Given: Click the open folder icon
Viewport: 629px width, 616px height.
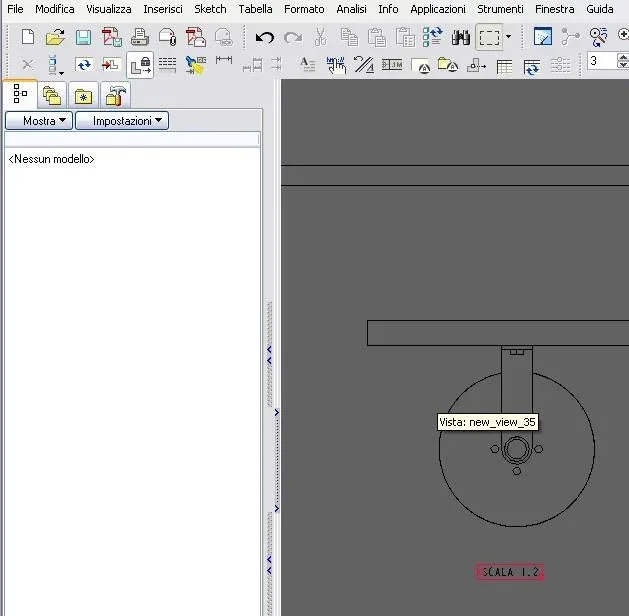Looking at the screenshot, I should pyautogui.click(x=55, y=37).
